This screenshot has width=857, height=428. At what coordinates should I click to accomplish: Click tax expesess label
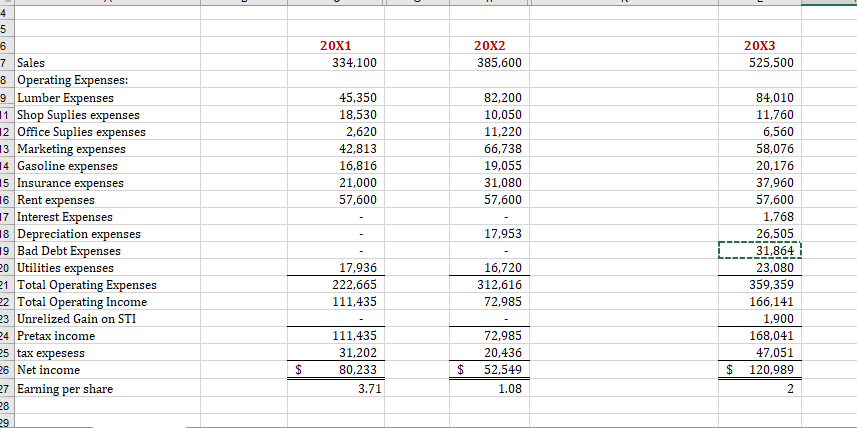(51, 353)
